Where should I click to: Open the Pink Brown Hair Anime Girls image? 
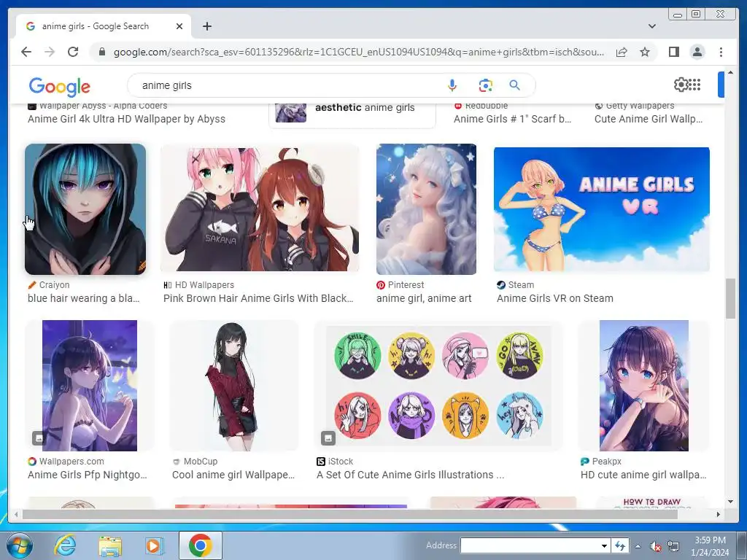click(260, 209)
